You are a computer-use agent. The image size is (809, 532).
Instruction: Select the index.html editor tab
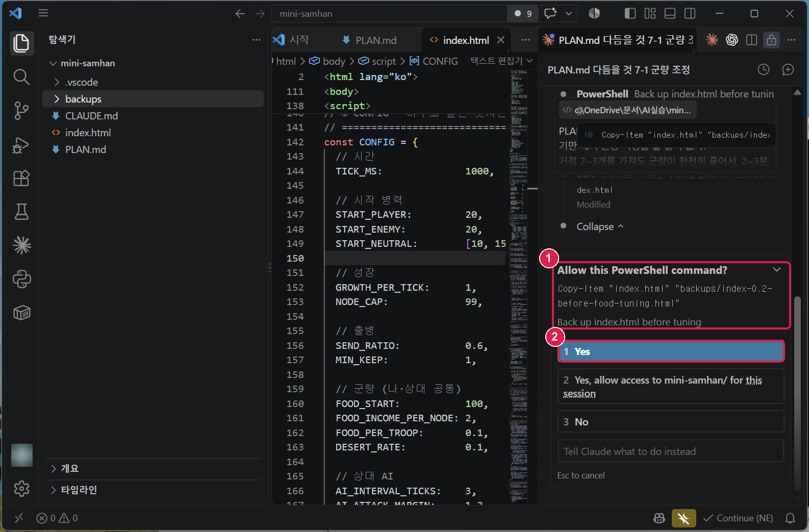click(466, 40)
